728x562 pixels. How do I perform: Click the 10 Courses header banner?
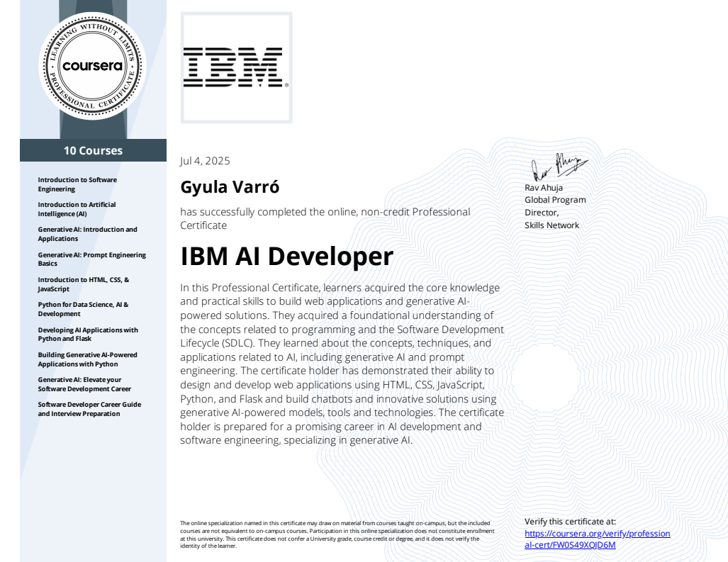point(93,150)
